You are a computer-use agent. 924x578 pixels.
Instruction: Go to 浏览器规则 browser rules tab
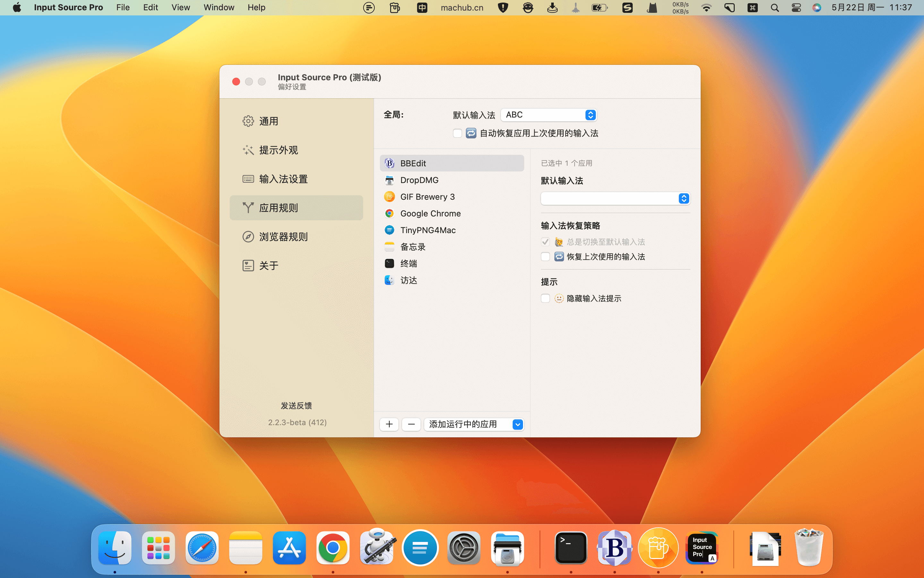296,237
